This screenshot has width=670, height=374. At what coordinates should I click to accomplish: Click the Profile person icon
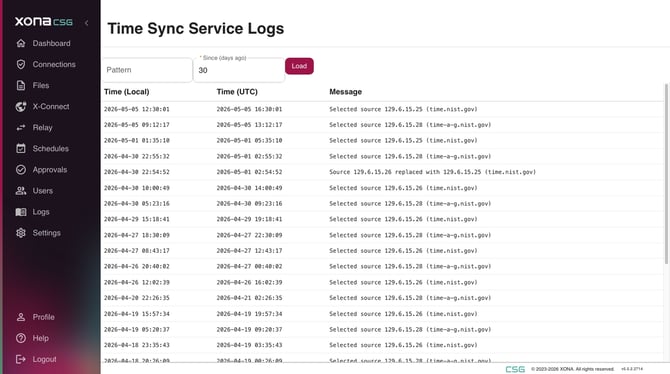[21, 317]
